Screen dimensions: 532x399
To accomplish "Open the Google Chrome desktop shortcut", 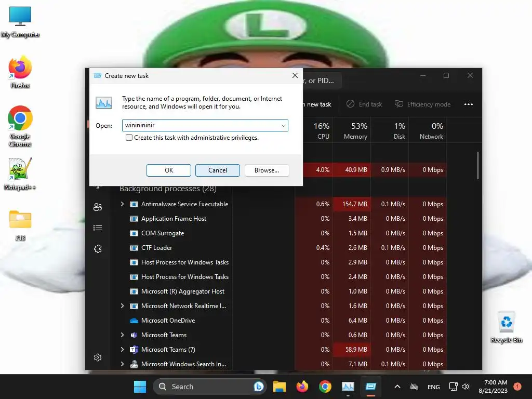I will (x=20, y=126).
